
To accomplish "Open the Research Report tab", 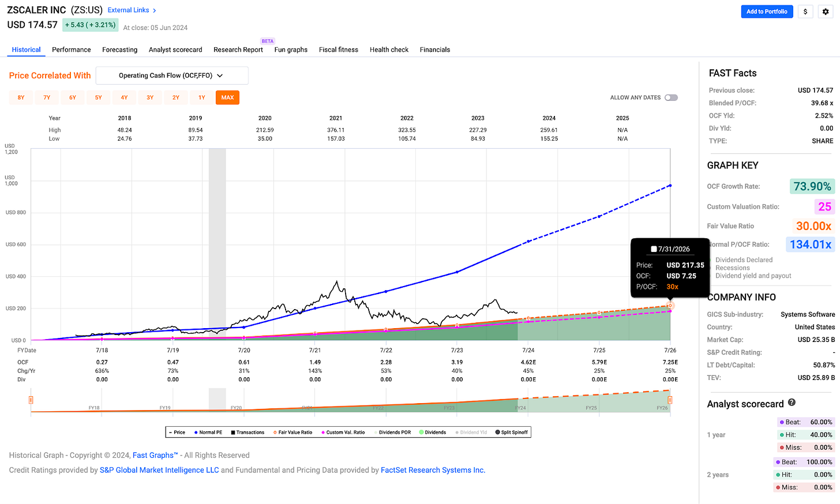I will [x=238, y=50].
